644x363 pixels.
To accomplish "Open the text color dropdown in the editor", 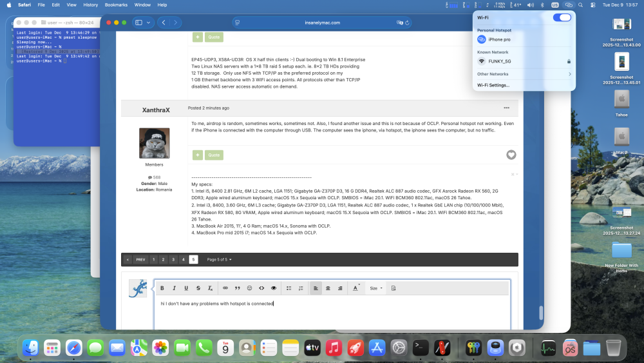I will click(356, 288).
